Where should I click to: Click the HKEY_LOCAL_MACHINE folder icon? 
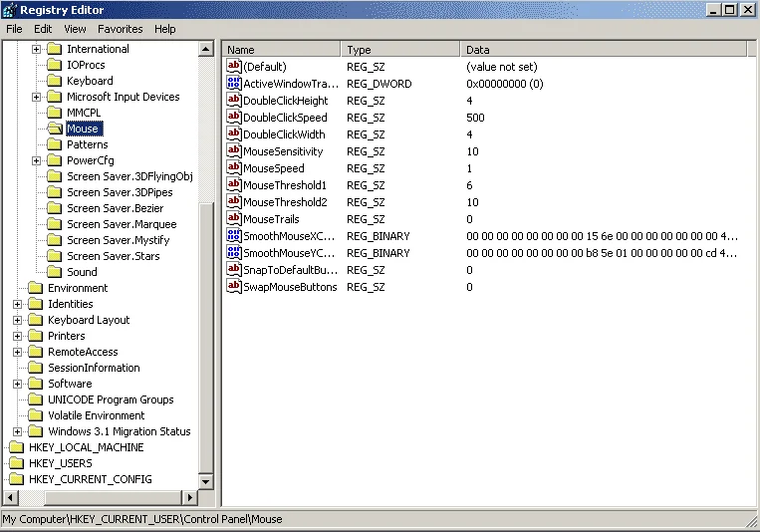(x=17, y=447)
